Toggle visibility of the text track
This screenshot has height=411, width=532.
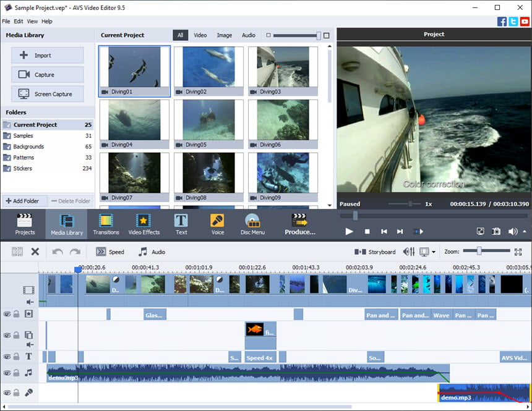click(x=7, y=357)
